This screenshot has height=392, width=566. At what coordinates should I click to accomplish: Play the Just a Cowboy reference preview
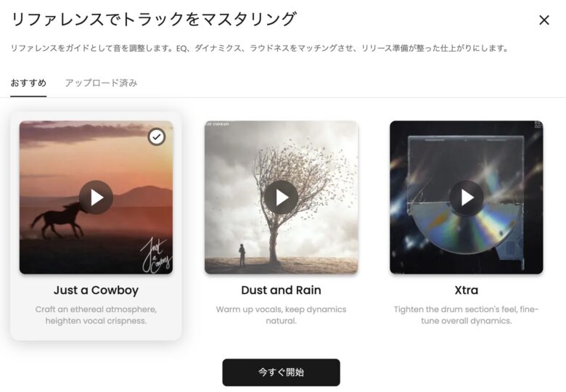click(96, 197)
